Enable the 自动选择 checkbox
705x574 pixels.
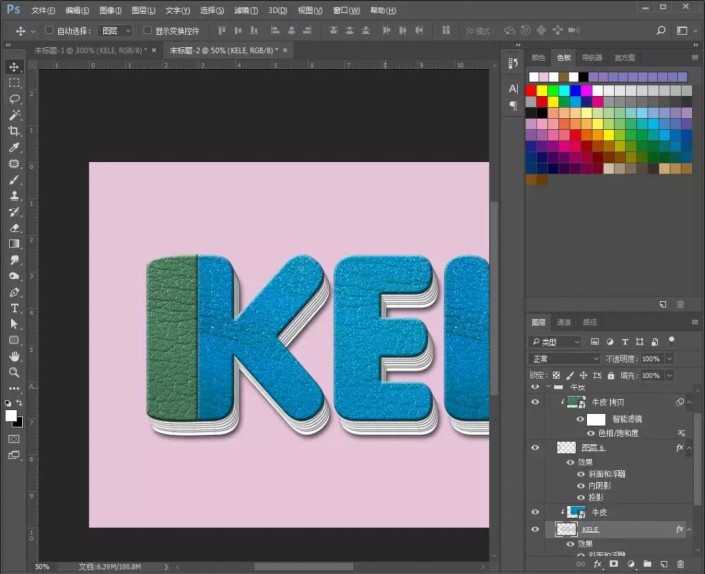pos(50,31)
